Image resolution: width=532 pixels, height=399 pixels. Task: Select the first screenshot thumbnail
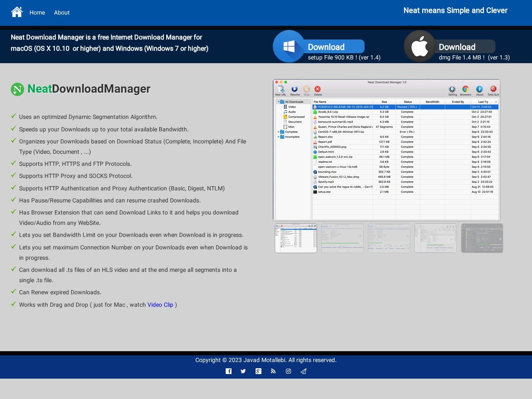pyautogui.click(x=296, y=238)
